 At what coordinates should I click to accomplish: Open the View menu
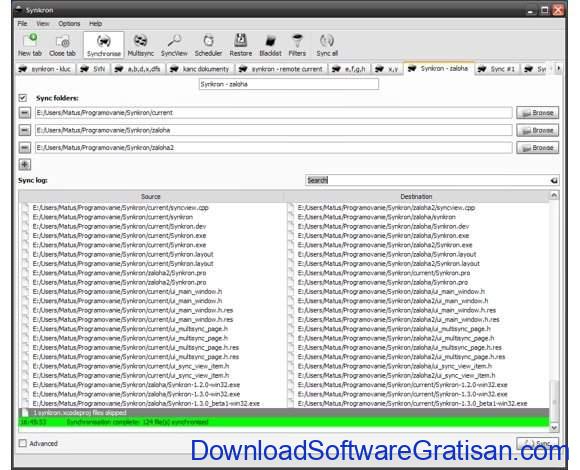click(43, 24)
